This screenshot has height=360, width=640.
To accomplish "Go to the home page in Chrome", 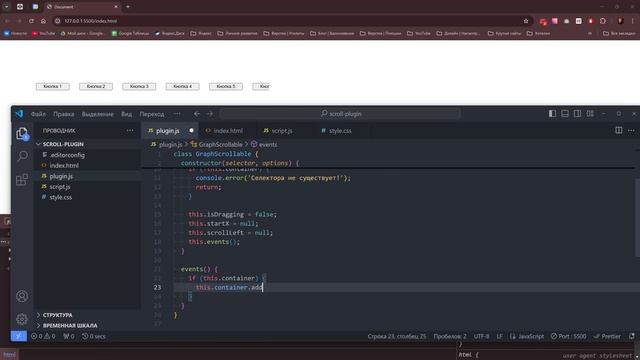I will (x=43, y=21).
